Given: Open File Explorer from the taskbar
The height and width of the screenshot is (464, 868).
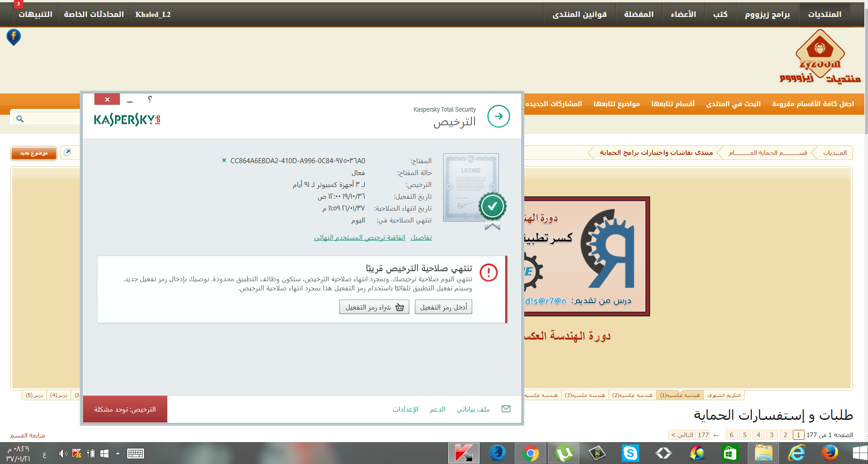Looking at the screenshot, I should click(x=763, y=453).
